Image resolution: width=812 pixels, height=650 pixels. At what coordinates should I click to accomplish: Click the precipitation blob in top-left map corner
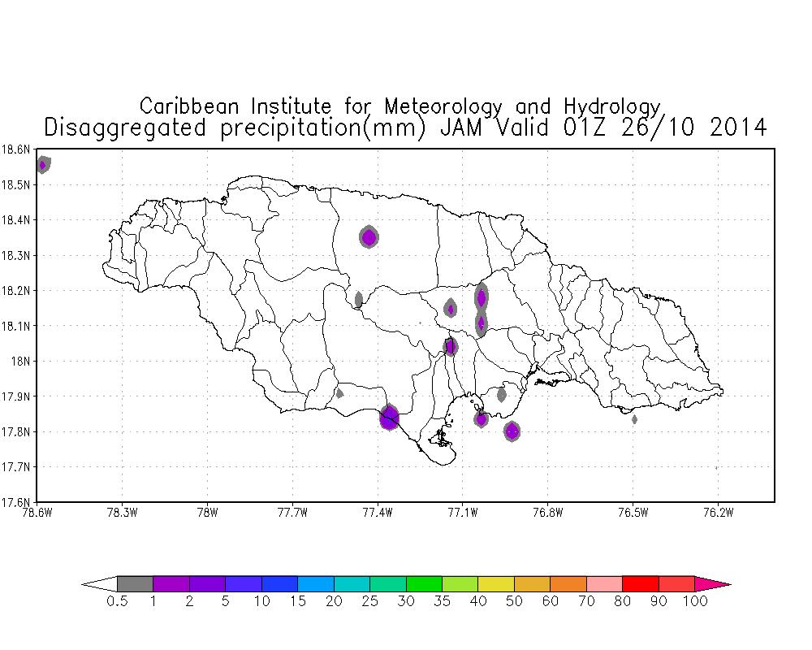pyautogui.click(x=43, y=165)
